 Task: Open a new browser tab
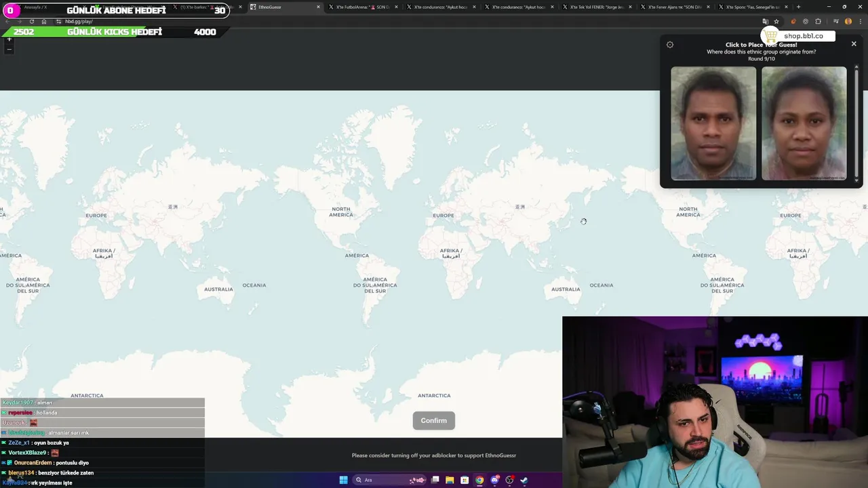pyautogui.click(x=798, y=7)
